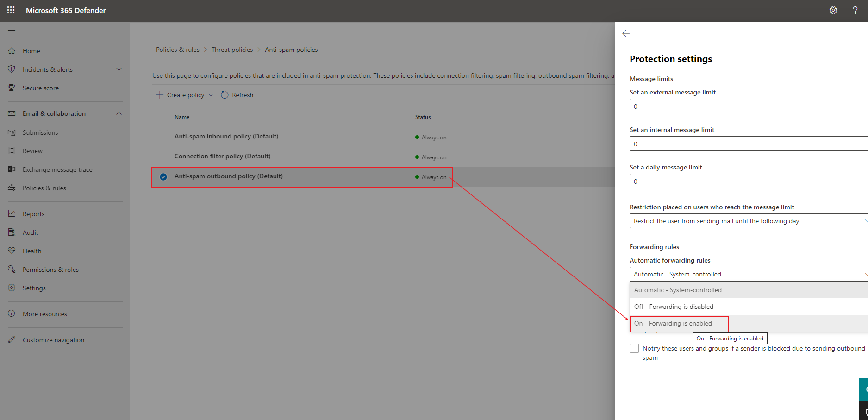Click the Submissions icon in sidebar
Viewport: 868px width, 420px height.
(12, 132)
